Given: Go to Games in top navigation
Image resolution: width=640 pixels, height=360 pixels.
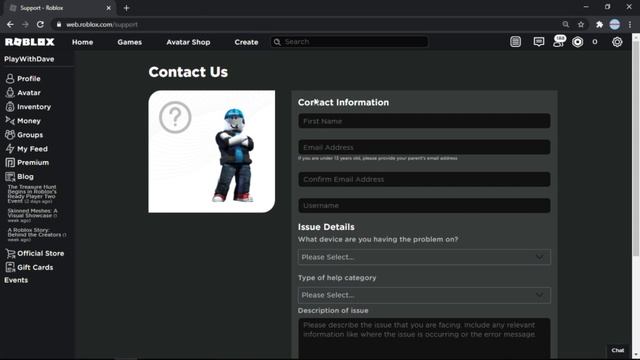Looking at the screenshot, I should click(129, 42).
